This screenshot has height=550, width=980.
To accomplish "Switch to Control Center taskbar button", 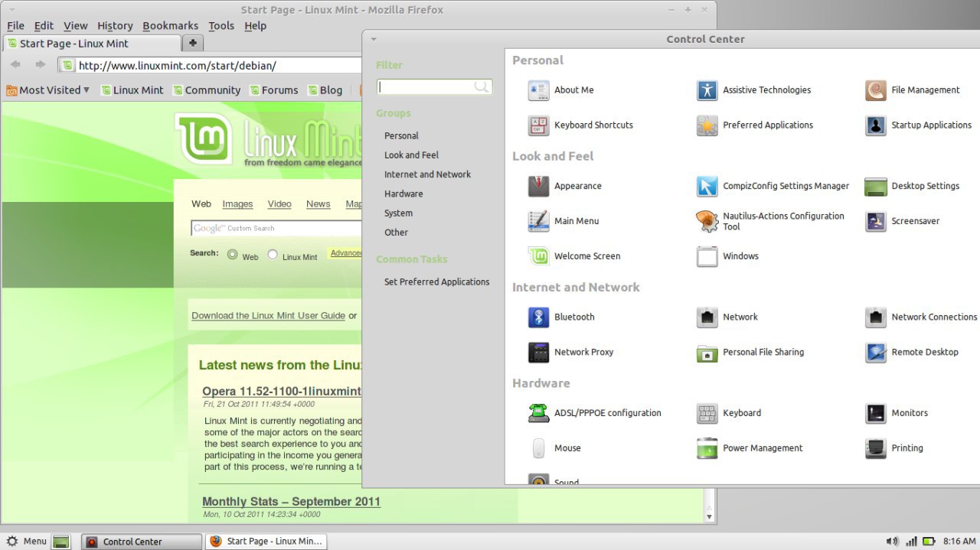I will point(142,542).
